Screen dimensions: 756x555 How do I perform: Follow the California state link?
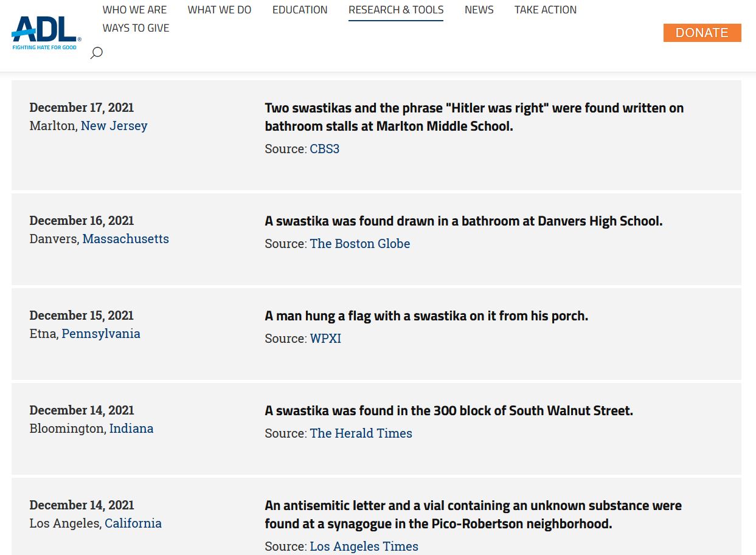point(133,523)
